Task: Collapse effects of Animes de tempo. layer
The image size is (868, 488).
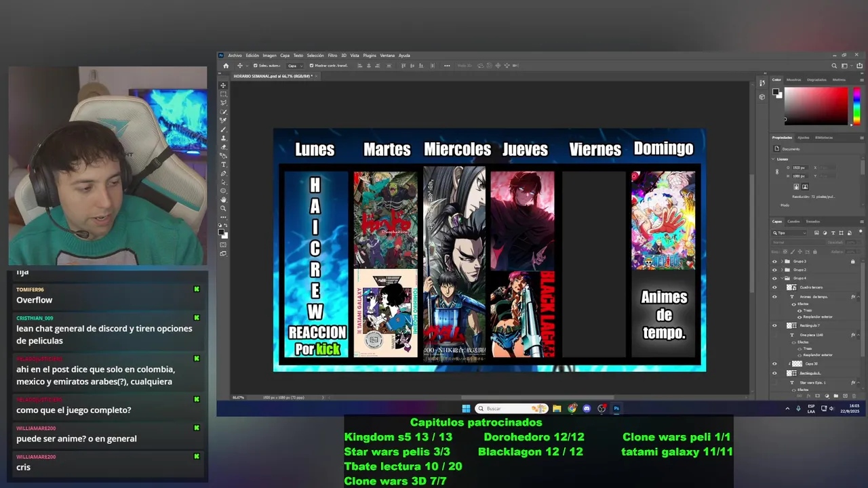Action: 859,297
